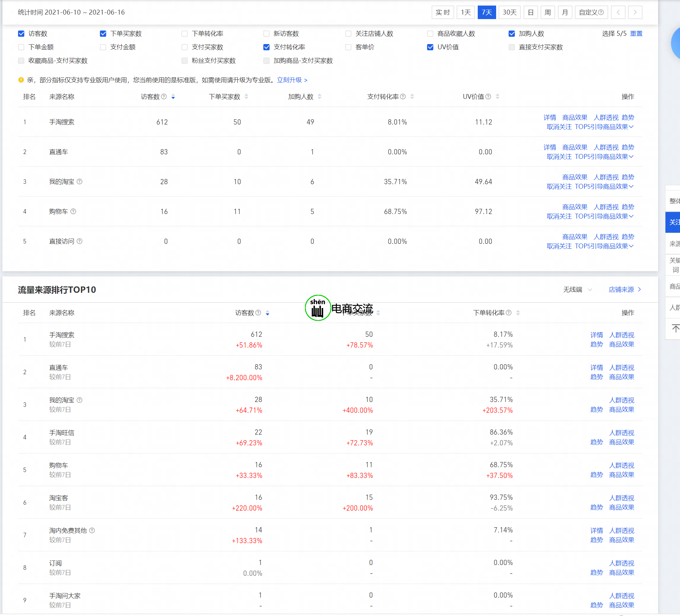This screenshot has width=680, height=616.
Task: Uncheck the 加购人数 checkbox
Action: pyautogui.click(x=512, y=34)
